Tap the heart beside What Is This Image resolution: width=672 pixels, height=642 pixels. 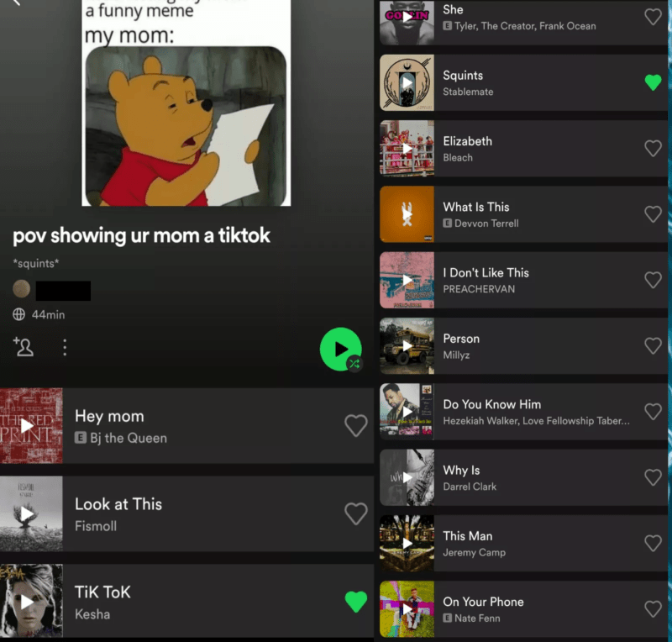pos(653,214)
